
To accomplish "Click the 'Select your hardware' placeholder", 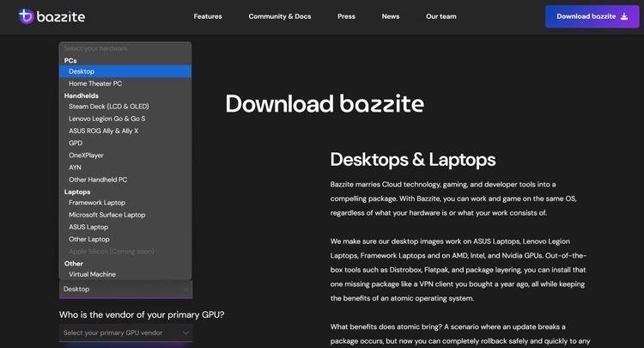I will [95, 48].
